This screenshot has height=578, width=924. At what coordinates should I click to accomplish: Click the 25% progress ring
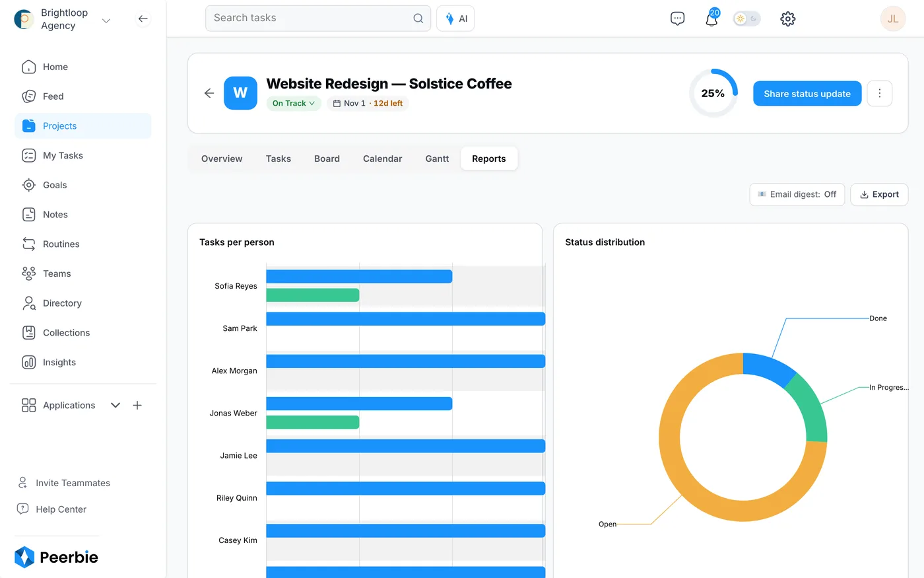point(713,93)
